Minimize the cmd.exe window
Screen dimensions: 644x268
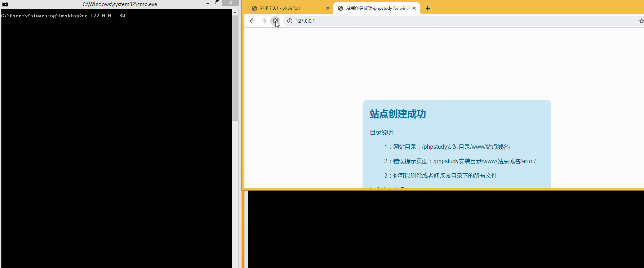(208, 3)
